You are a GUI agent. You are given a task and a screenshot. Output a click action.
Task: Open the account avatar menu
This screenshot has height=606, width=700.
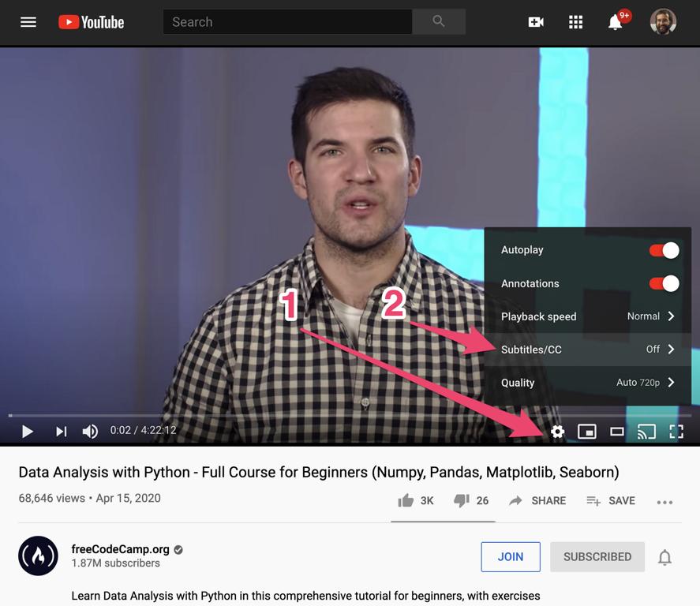663,22
